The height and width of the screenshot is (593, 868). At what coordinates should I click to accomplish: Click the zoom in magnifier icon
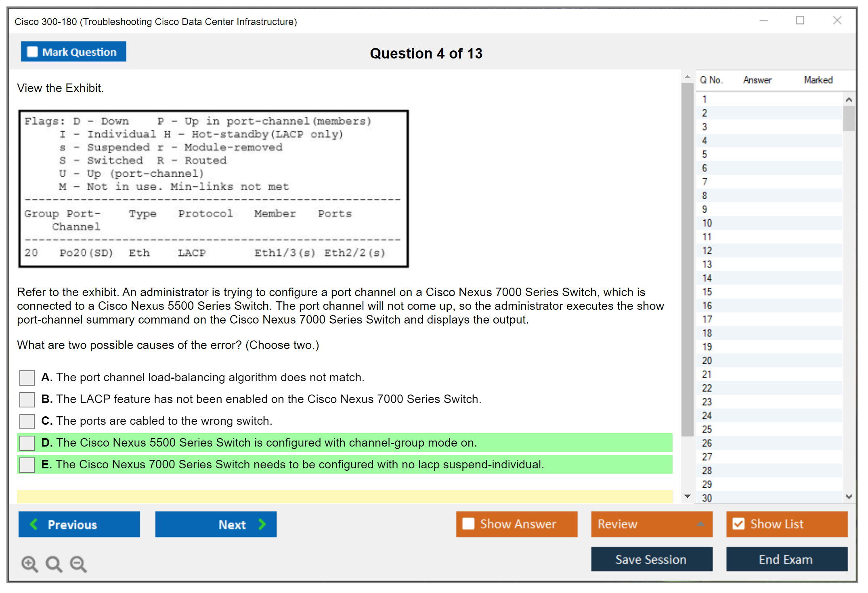point(29,564)
